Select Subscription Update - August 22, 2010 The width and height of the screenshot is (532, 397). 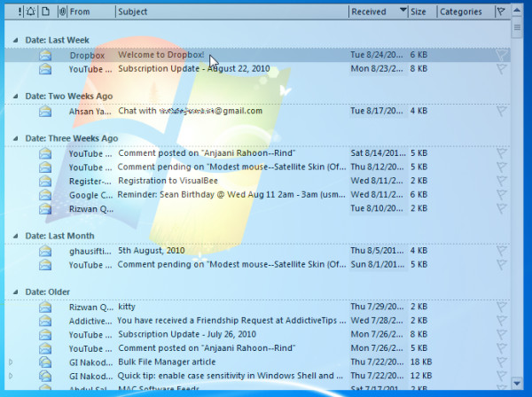[x=193, y=69]
